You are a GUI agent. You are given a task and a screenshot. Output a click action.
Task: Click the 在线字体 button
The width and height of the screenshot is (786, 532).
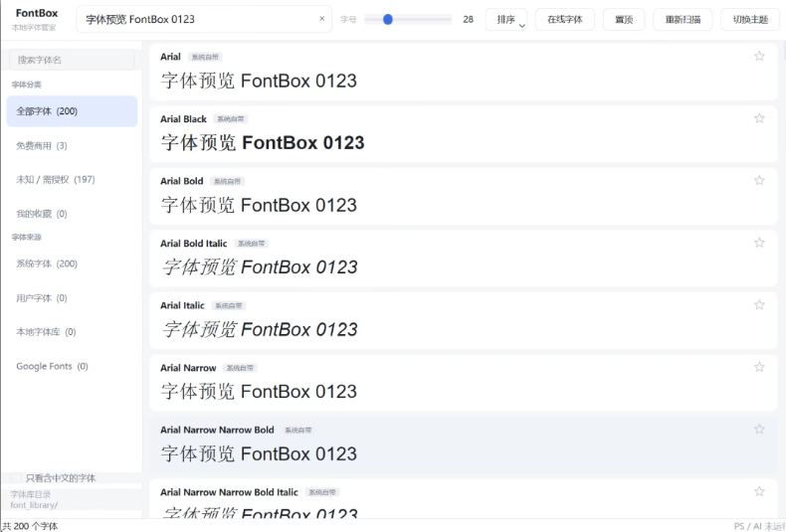pyautogui.click(x=565, y=20)
